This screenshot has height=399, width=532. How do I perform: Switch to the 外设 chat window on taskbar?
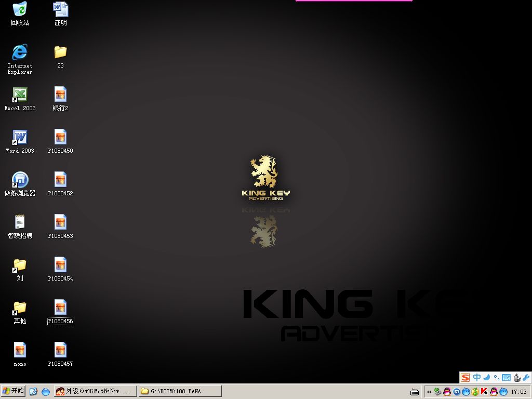[95, 391]
